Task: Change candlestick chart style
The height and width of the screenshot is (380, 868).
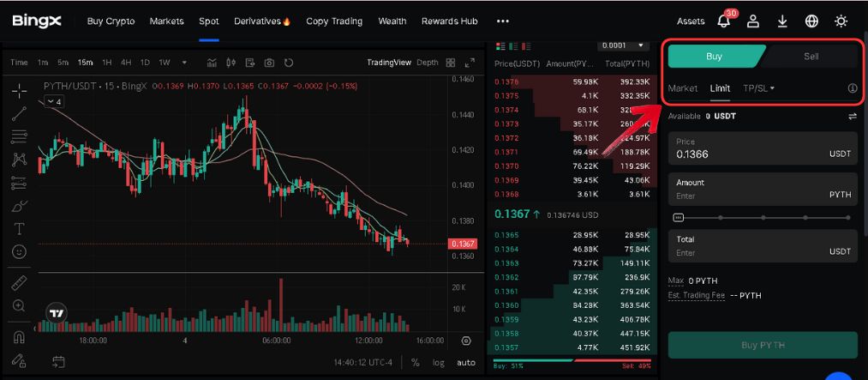Action: point(231,63)
